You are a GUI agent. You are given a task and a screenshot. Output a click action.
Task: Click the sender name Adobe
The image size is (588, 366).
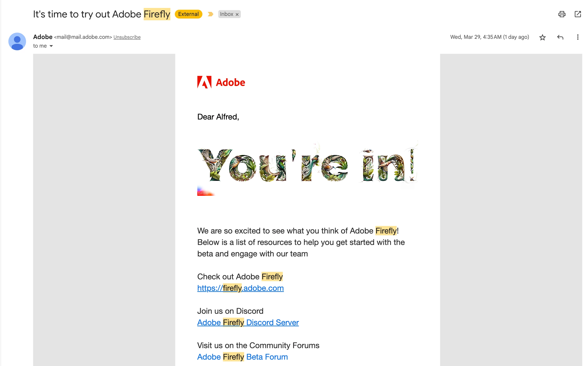43,37
